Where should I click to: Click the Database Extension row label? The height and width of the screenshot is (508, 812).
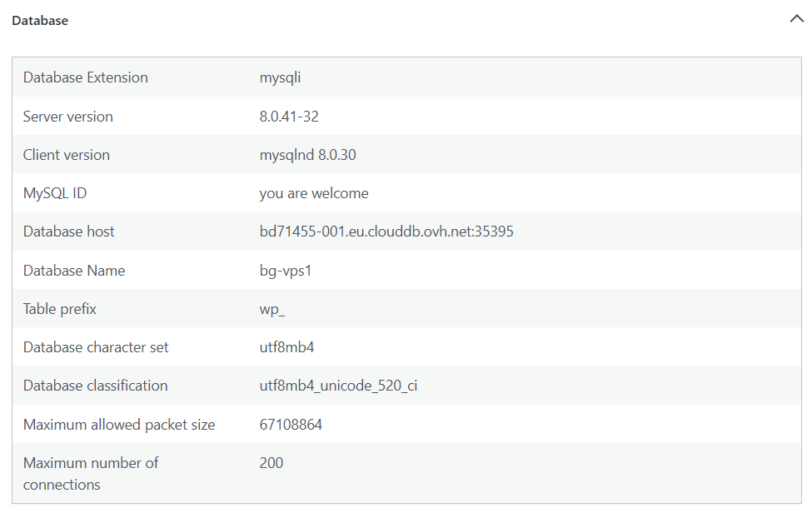coord(86,77)
